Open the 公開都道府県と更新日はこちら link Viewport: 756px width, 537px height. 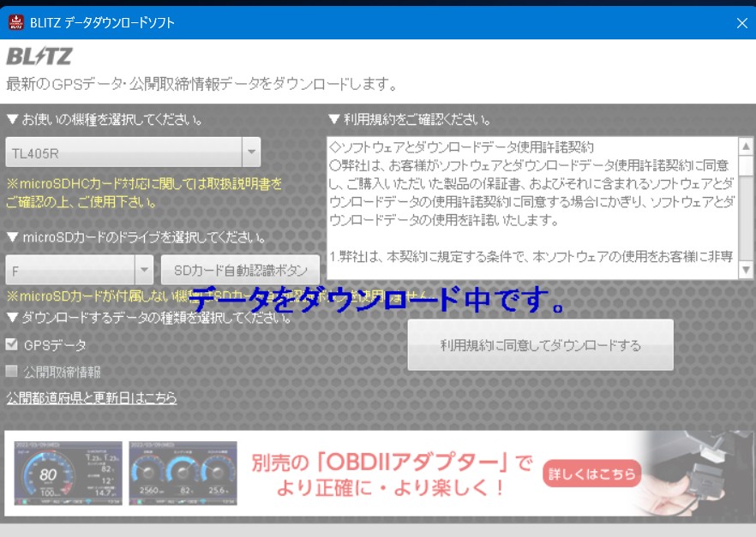point(92,397)
